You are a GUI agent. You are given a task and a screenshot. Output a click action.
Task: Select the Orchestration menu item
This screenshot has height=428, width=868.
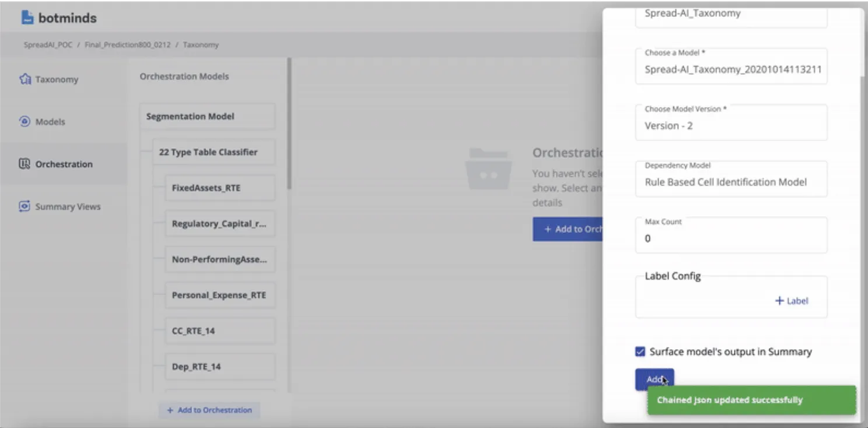[63, 164]
